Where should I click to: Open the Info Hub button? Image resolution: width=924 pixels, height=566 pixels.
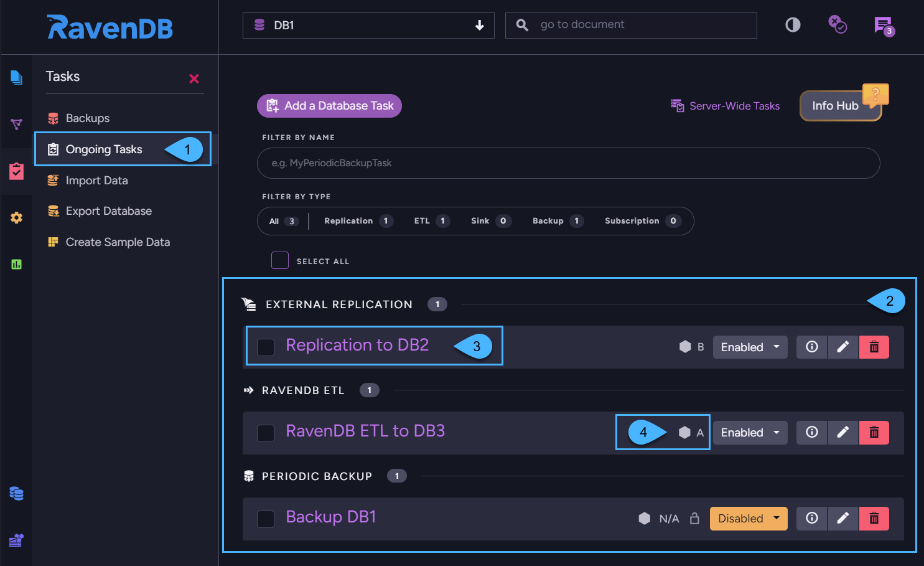[x=841, y=106]
